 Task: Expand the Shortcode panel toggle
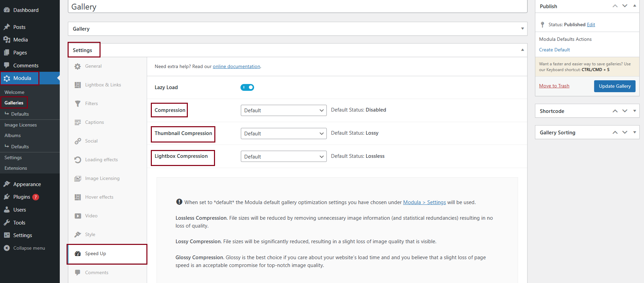[634, 111]
